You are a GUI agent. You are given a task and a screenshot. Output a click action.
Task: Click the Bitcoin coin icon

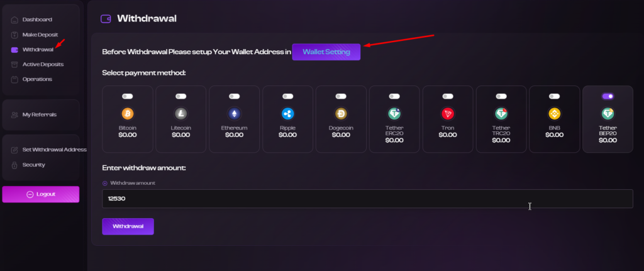[x=127, y=113]
